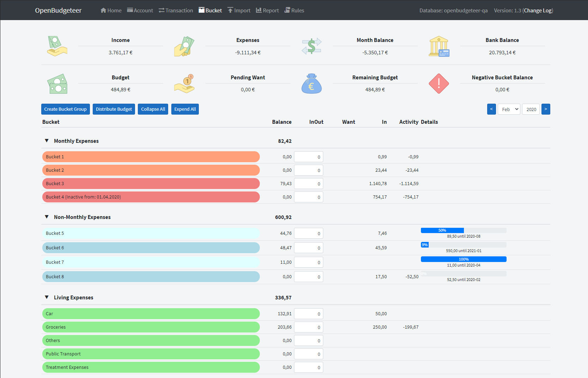Click the InOut field for Bucket 1
This screenshot has width=588, height=378.
[308, 157]
